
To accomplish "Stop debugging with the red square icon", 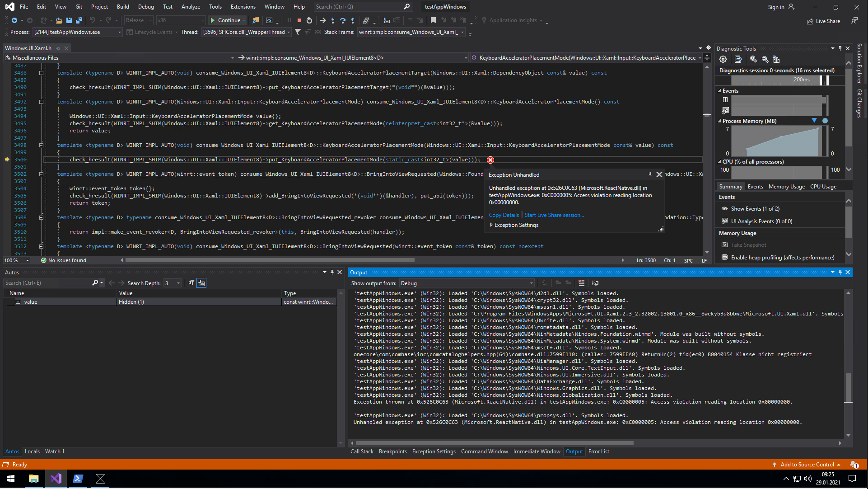I will [299, 20].
